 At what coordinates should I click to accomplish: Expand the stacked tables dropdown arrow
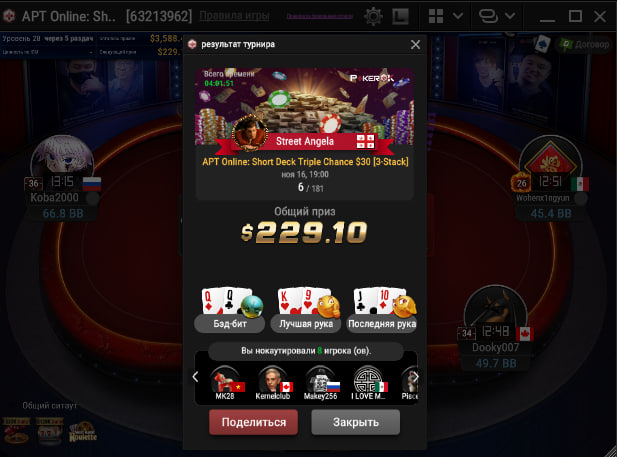510,16
